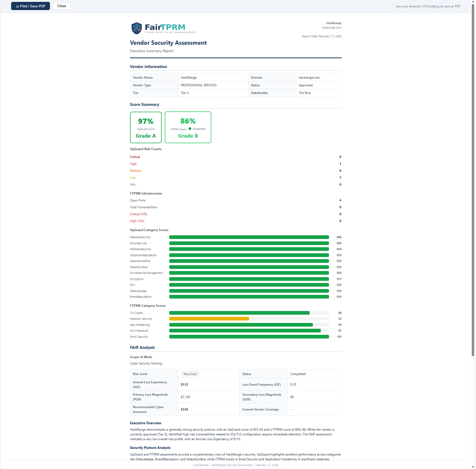Click the Critical CVEs row label

click(139, 214)
